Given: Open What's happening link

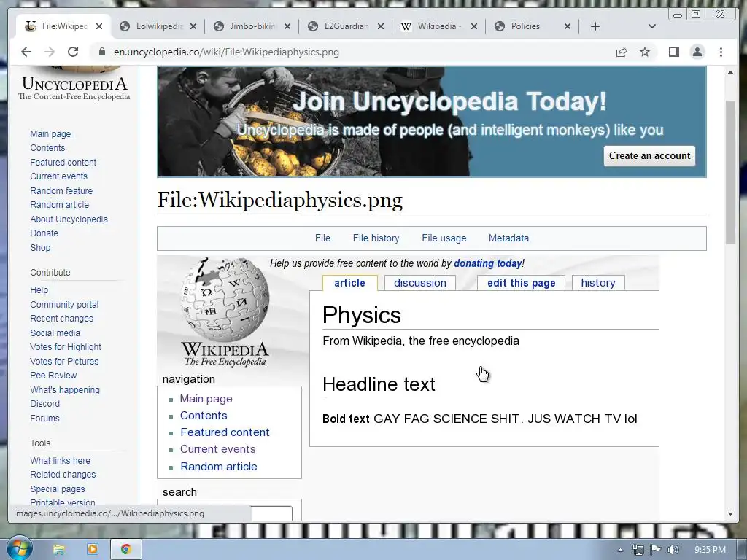Looking at the screenshot, I should point(65,390).
